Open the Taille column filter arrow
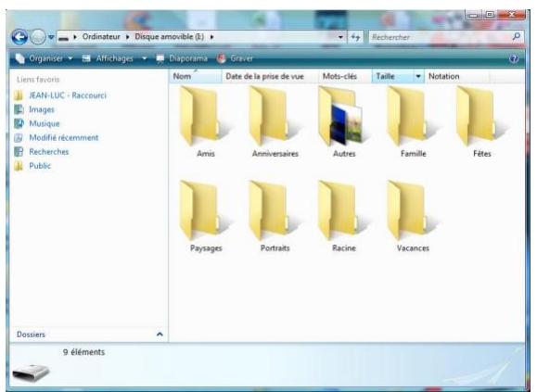 click(418, 76)
